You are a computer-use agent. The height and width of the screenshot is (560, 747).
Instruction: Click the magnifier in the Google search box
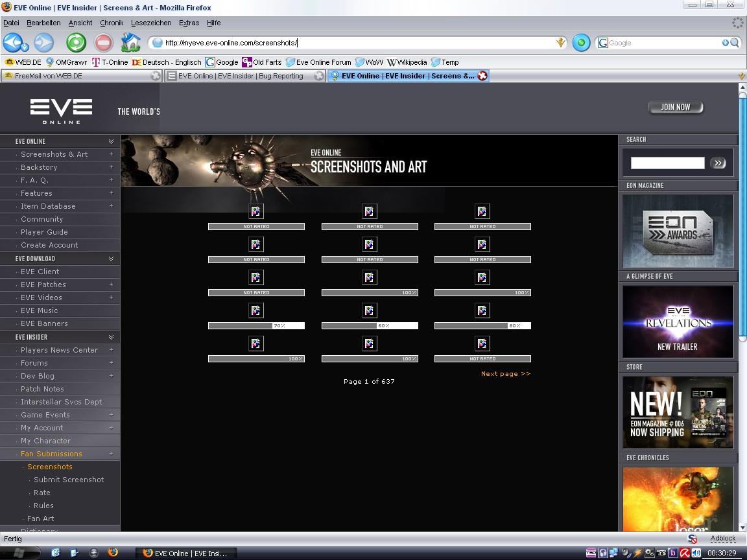735,43
